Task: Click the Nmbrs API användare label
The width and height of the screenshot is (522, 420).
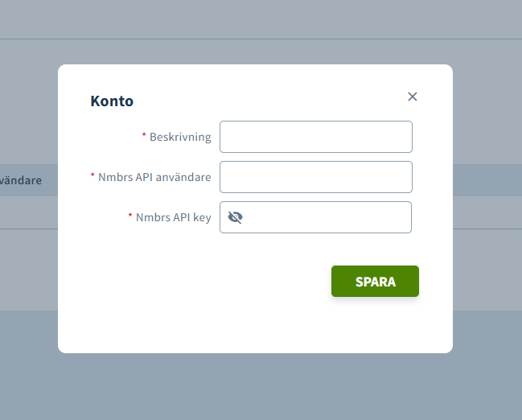Action: 154,177
